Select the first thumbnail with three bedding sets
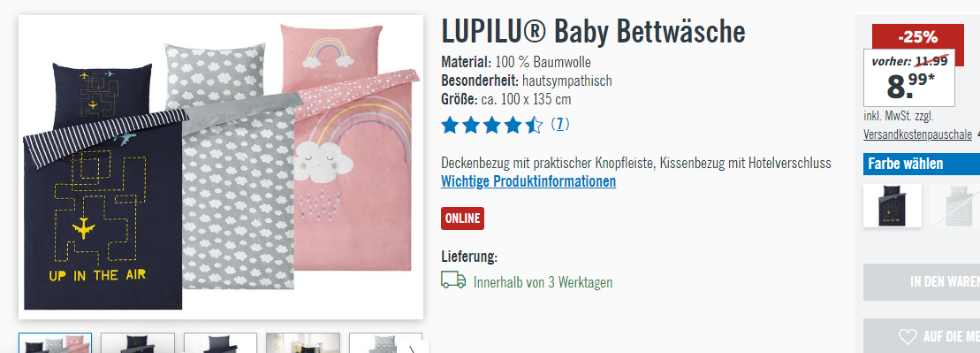Image resolution: width=980 pixels, height=353 pixels. (x=55, y=343)
